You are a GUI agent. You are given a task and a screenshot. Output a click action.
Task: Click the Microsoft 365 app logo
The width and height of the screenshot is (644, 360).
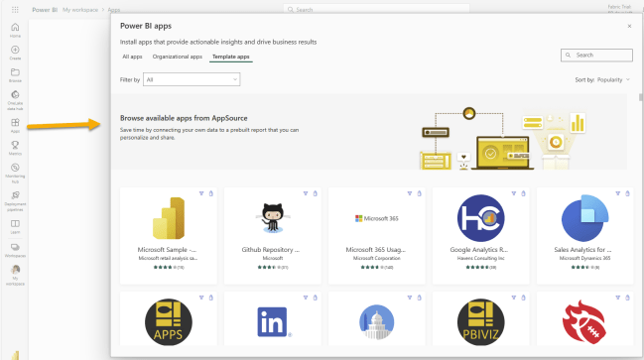[x=377, y=218]
